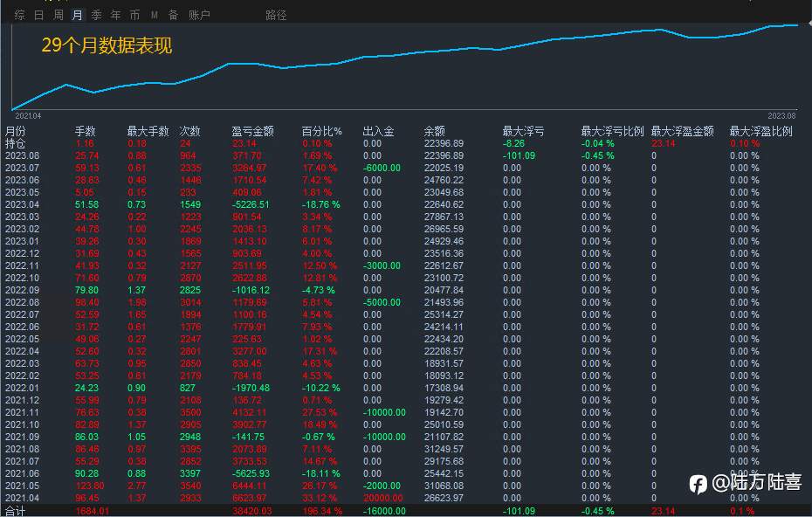812x517 pixels.
Task: Select the 月 monthly tab
Action: tap(77, 15)
